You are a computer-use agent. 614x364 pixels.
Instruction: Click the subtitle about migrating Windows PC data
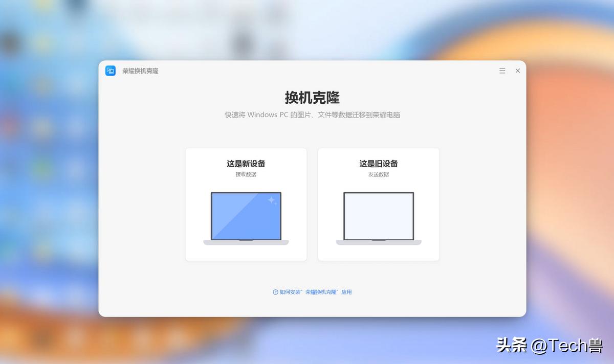pos(312,115)
